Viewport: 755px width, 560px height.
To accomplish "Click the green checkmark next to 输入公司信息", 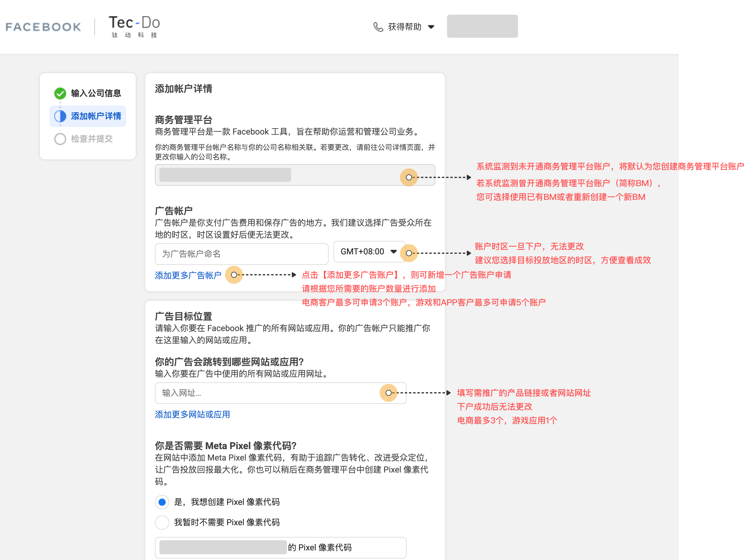I will [x=60, y=93].
